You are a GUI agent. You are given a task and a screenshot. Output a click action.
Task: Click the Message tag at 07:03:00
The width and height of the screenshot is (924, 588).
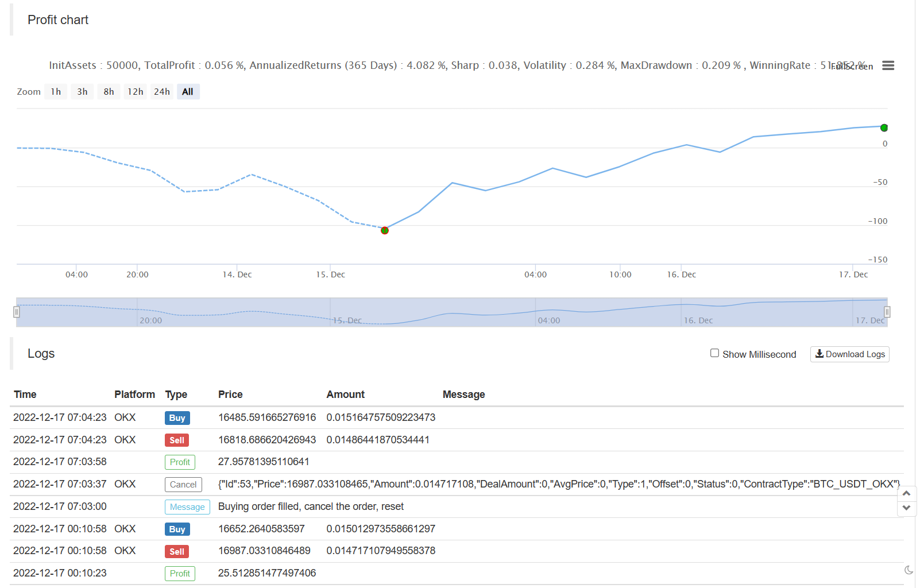pyautogui.click(x=187, y=507)
